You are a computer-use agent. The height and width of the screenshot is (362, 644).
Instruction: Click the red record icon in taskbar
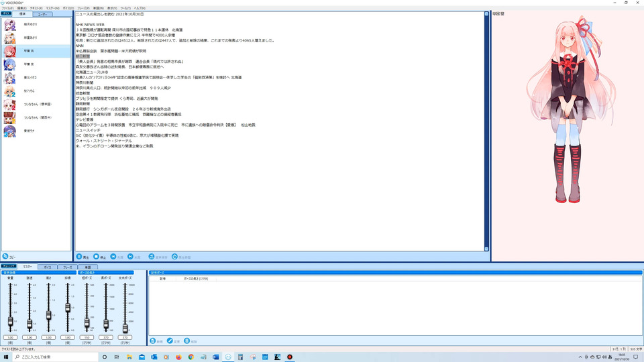290,357
